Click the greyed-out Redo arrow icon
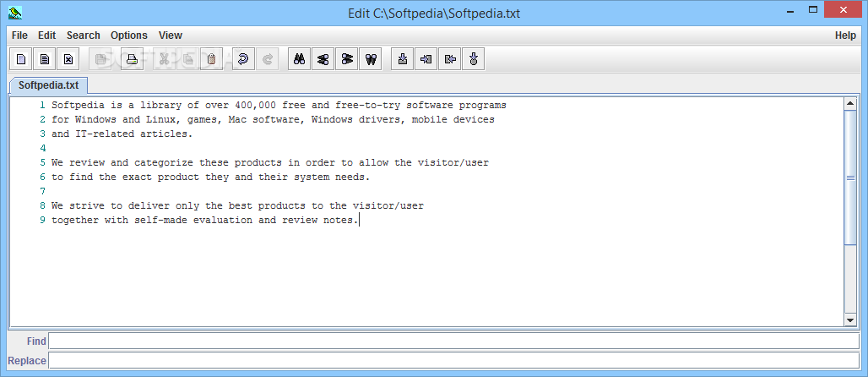This screenshot has width=868, height=377. 268,59
